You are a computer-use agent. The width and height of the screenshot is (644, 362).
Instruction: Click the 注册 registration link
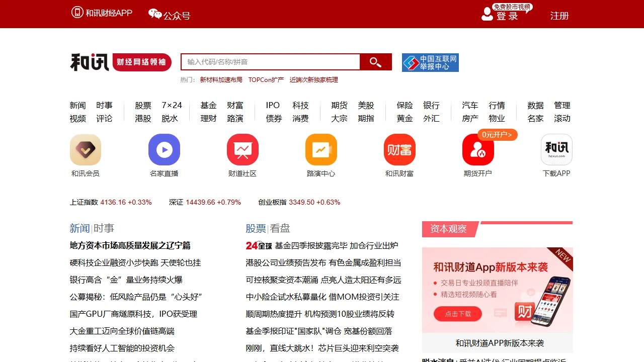click(x=559, y=16)
